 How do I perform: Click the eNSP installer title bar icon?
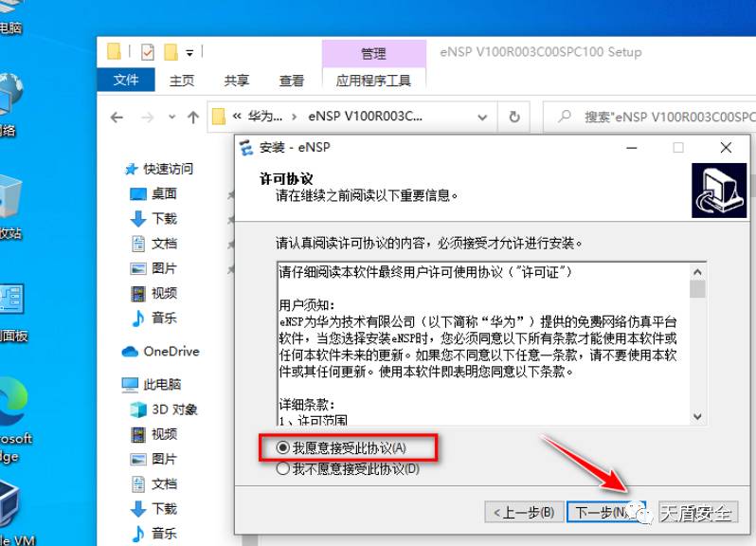(246, 148)
